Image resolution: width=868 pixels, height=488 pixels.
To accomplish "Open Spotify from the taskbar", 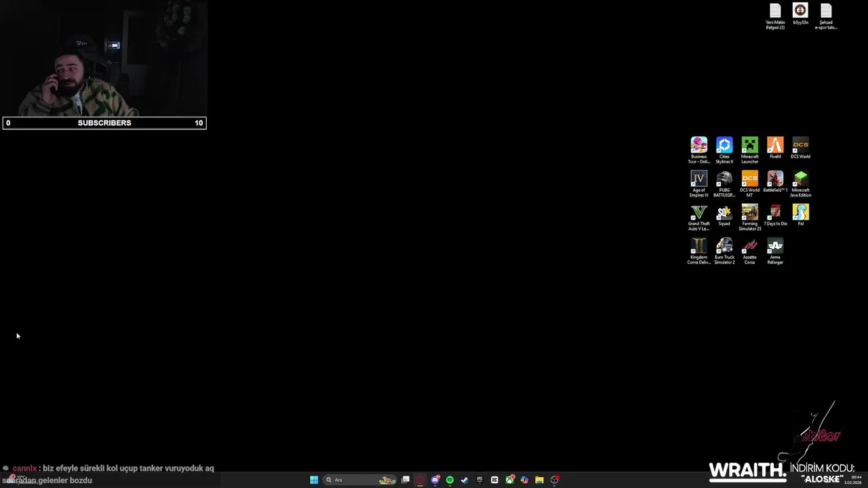I will (450, 480).
